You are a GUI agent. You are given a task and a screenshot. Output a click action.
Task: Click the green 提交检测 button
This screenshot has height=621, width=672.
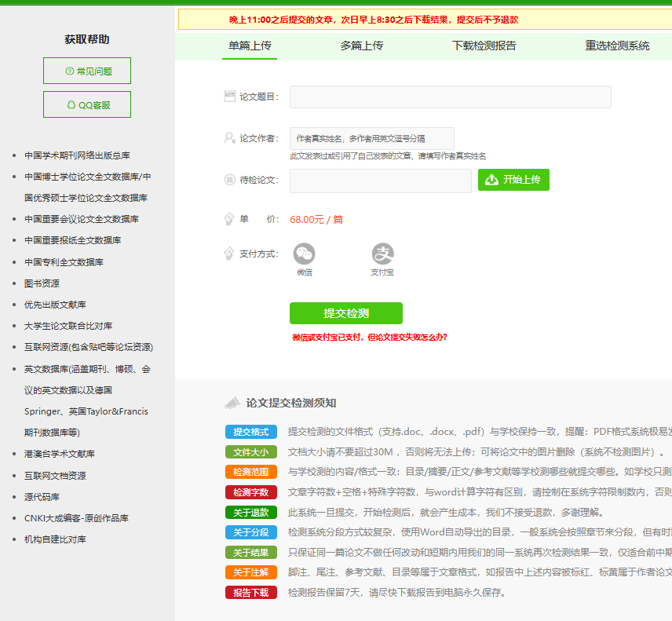coord(345,312)
